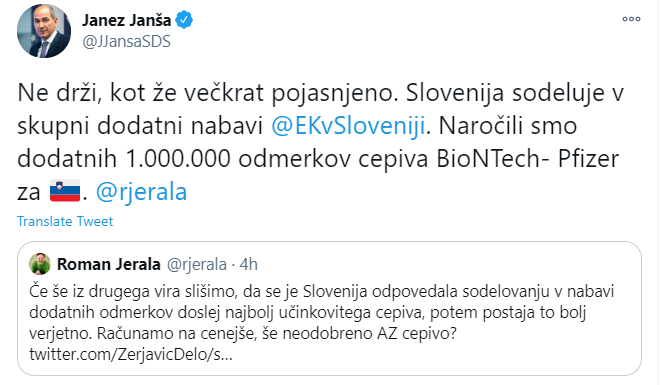
Task: Open the @JJansaSDS handle
Action: 126,41
